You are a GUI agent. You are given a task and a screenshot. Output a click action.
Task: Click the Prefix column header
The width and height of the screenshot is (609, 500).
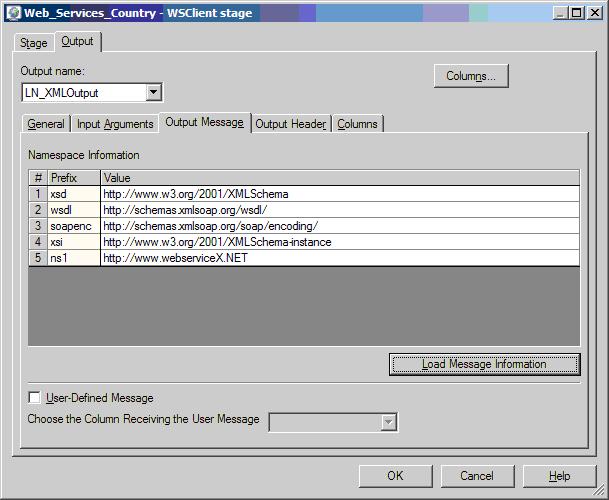click(x=74, y=178)
